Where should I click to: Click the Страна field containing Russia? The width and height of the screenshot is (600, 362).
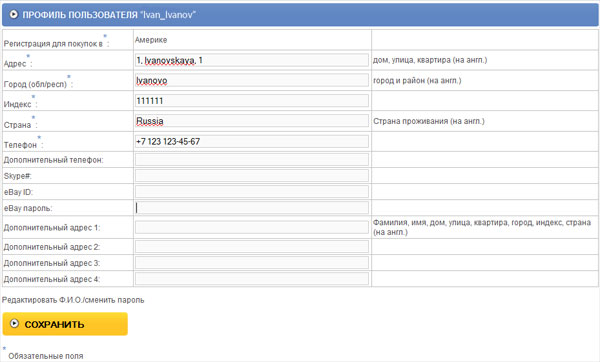pos(252,121)
